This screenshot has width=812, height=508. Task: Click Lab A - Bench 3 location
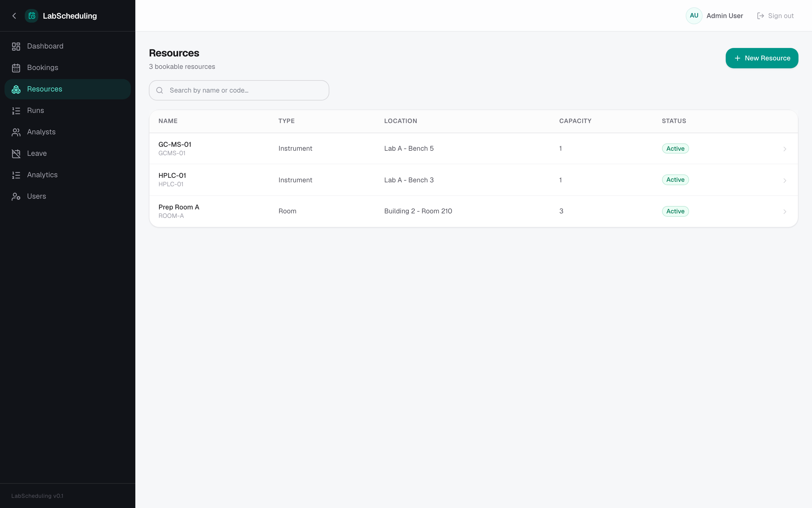pos(409,180)
